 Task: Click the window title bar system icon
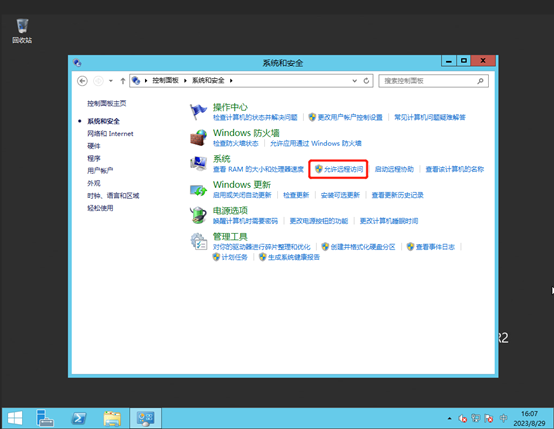pos(77,63)
